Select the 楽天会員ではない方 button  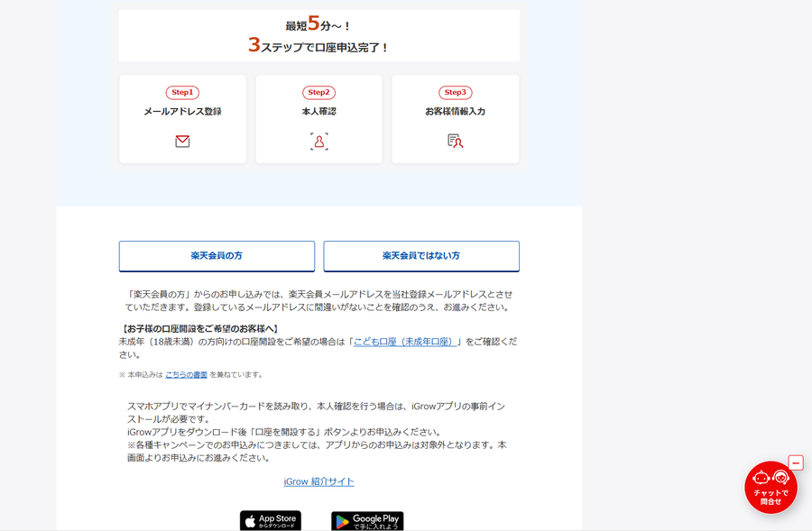coord(421,256)
